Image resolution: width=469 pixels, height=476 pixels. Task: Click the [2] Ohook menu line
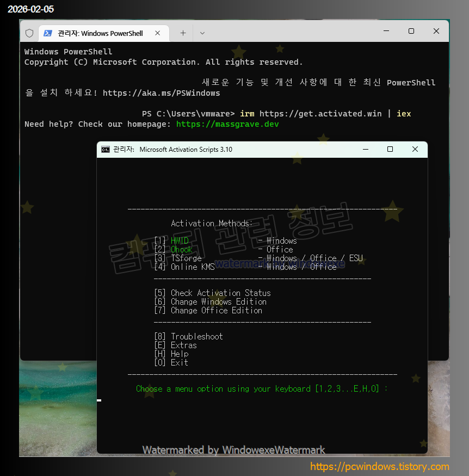(x=224, y=250)
